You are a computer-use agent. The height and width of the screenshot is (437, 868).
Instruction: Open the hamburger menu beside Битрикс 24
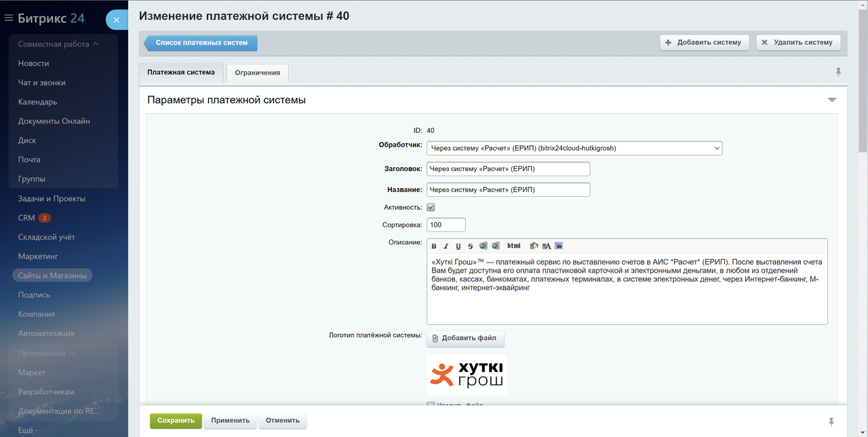[x=9, y=18]
